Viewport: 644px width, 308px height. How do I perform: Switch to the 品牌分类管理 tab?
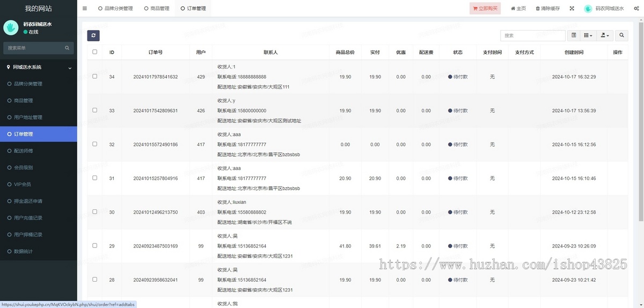[x=115, y=9]
